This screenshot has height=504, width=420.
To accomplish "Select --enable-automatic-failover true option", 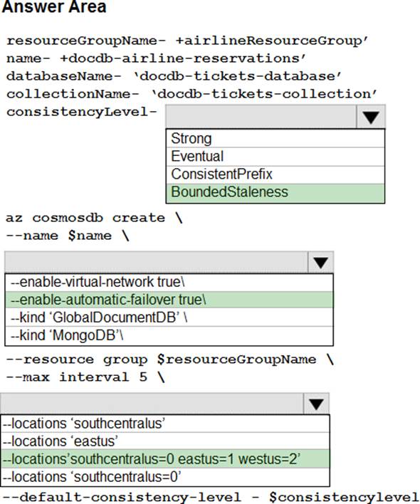I will (x=169, y=300).
